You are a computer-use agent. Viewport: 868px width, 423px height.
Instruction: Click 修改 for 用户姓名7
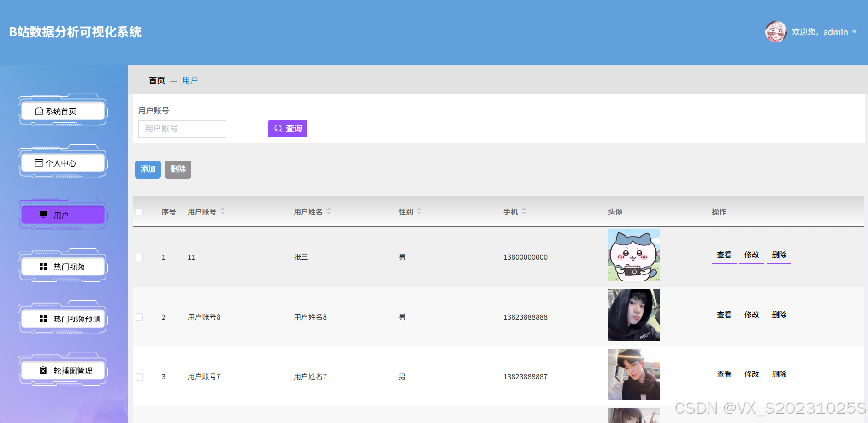[x=752, y=375]
